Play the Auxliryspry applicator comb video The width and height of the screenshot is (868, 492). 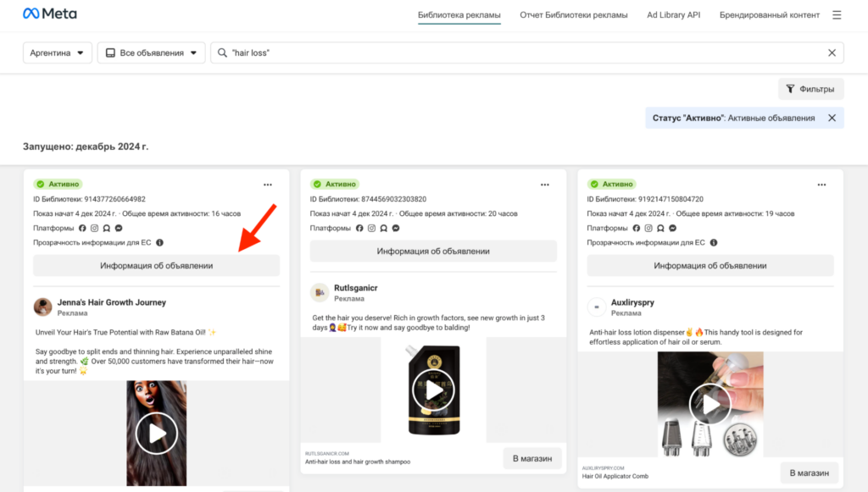[710, 405]
